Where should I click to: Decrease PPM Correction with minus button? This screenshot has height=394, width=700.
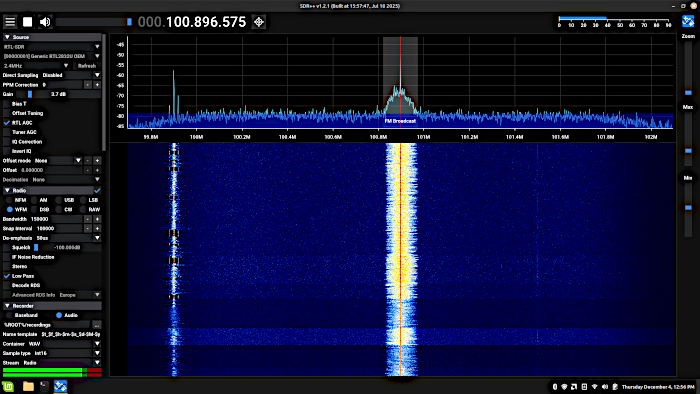[88, 85]
